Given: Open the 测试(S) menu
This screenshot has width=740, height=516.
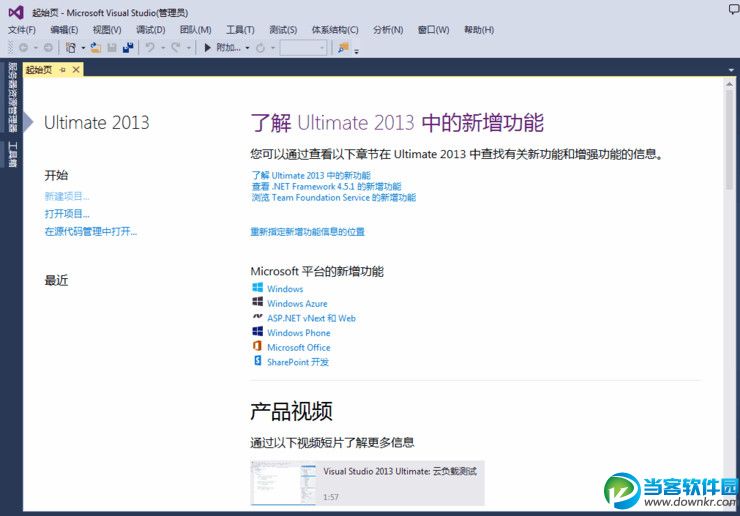Looking at the screenshot, I should [x=283, y=30].
